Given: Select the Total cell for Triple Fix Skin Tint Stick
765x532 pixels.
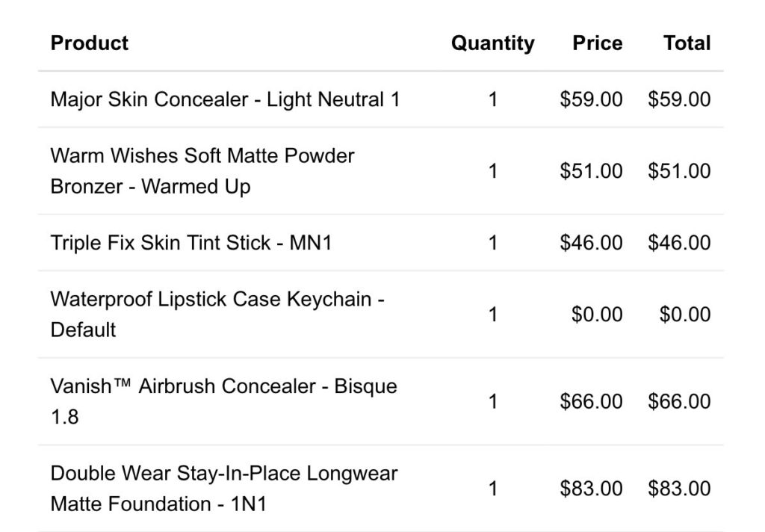Looking at the screenshot, I should (679, 243).
